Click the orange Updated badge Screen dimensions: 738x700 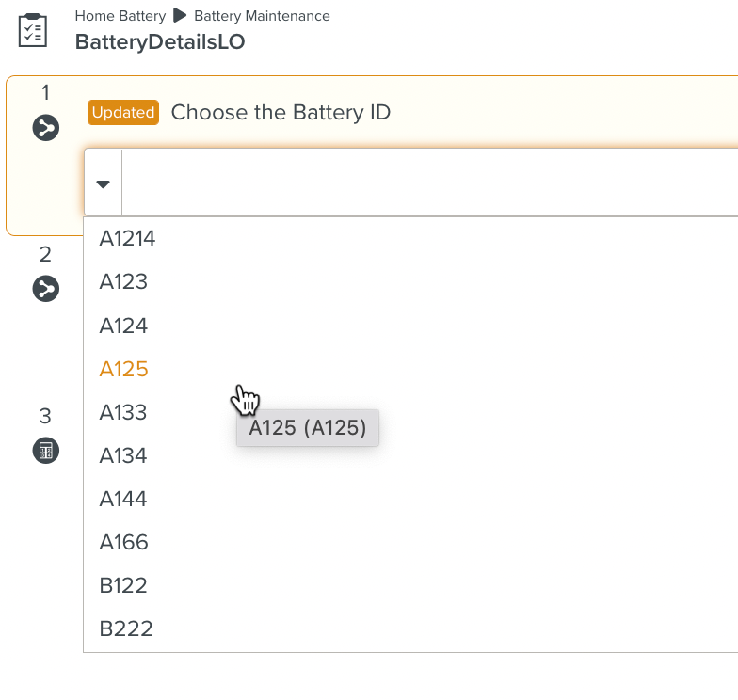(x=123, y=113)
